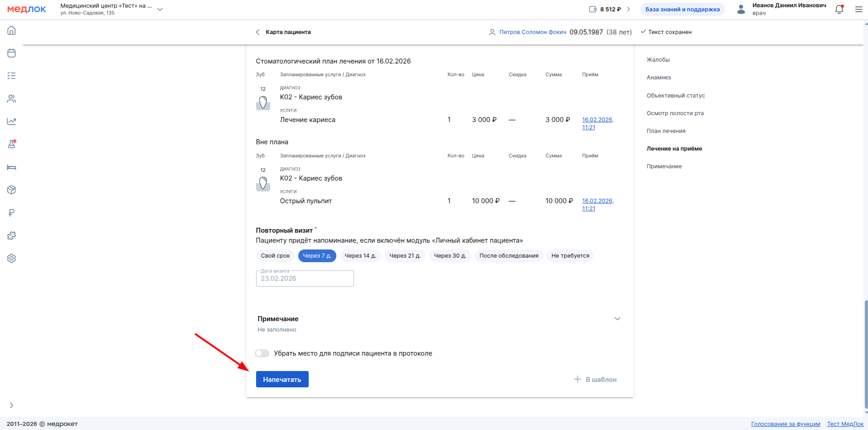
Task: Jump to 'План лечения' section
Action: pyautogui.click(x=665, y=131)
